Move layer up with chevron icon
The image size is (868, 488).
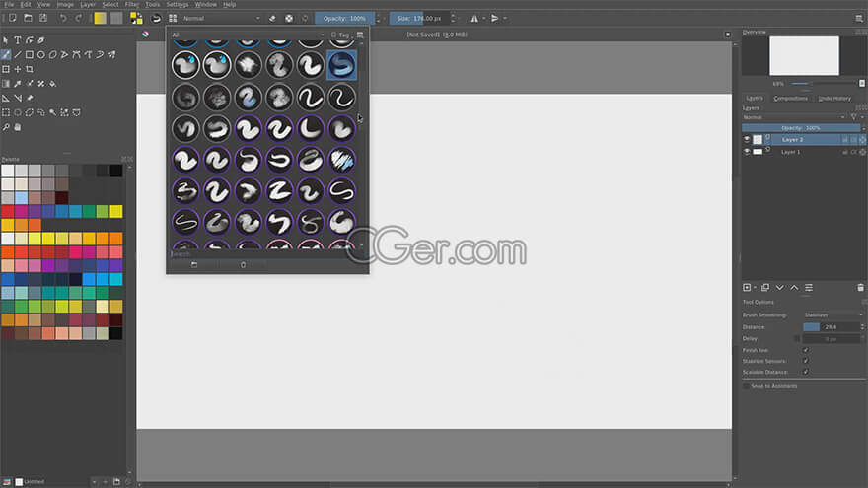coord(794,288)
